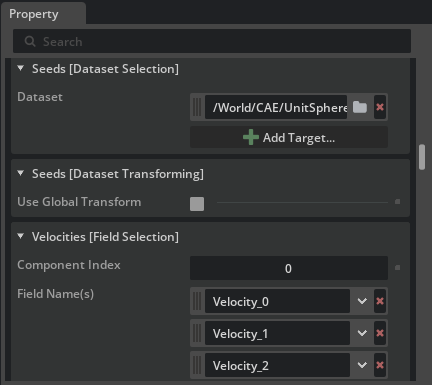This screenshot has height=385, width=432.
Task: Click the Field Name(s) label
Action: click(x=55, y=294)
